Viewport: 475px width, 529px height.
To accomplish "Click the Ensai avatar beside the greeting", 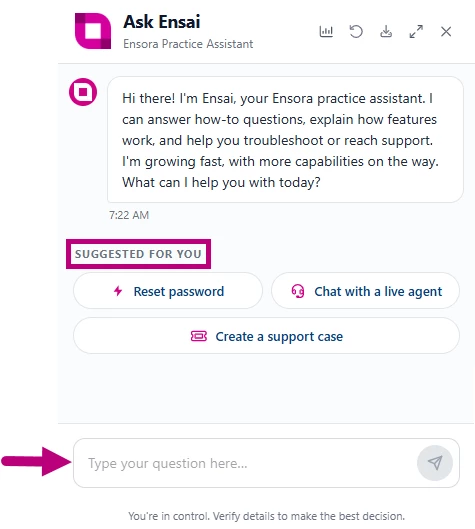I will 83,92.
